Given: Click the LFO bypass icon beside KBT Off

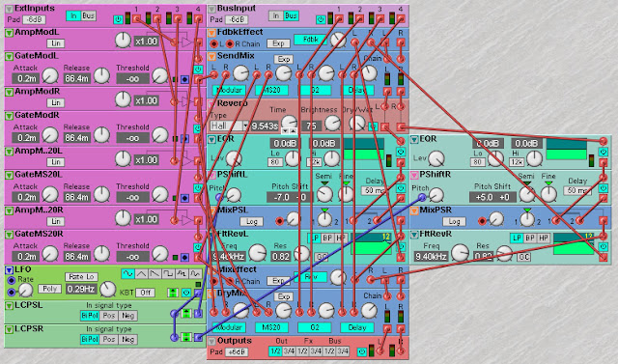Looking at the screenshot, I should 186,293.
